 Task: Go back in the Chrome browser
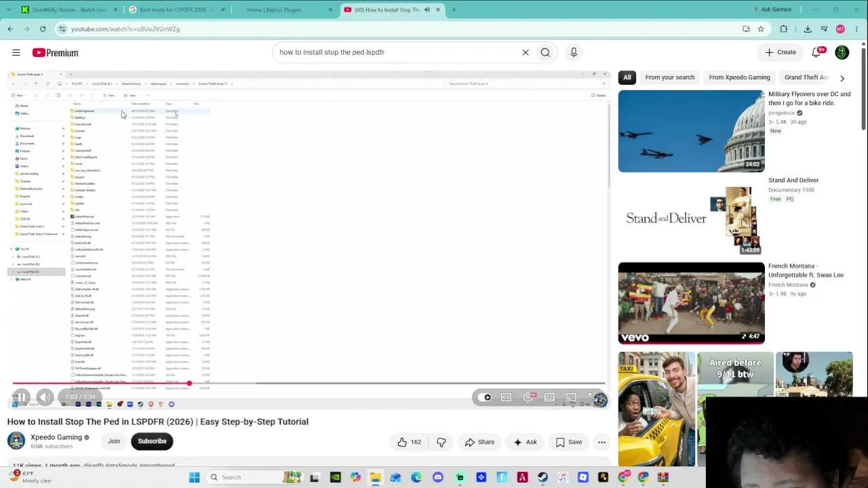10,29
